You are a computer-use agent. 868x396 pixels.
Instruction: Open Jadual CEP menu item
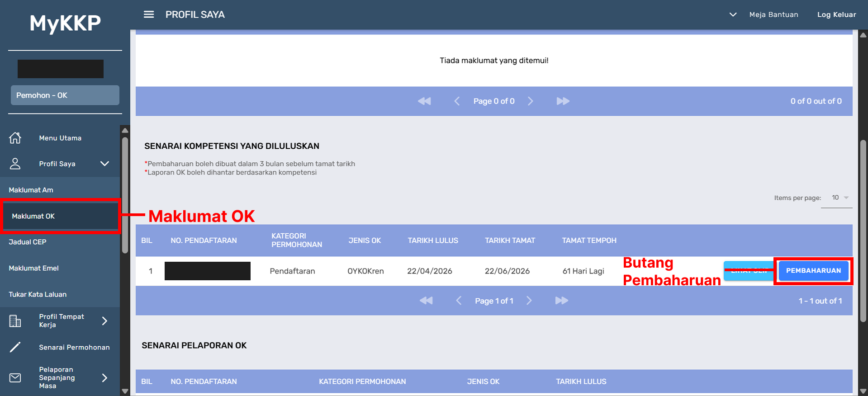click(28, 242)
